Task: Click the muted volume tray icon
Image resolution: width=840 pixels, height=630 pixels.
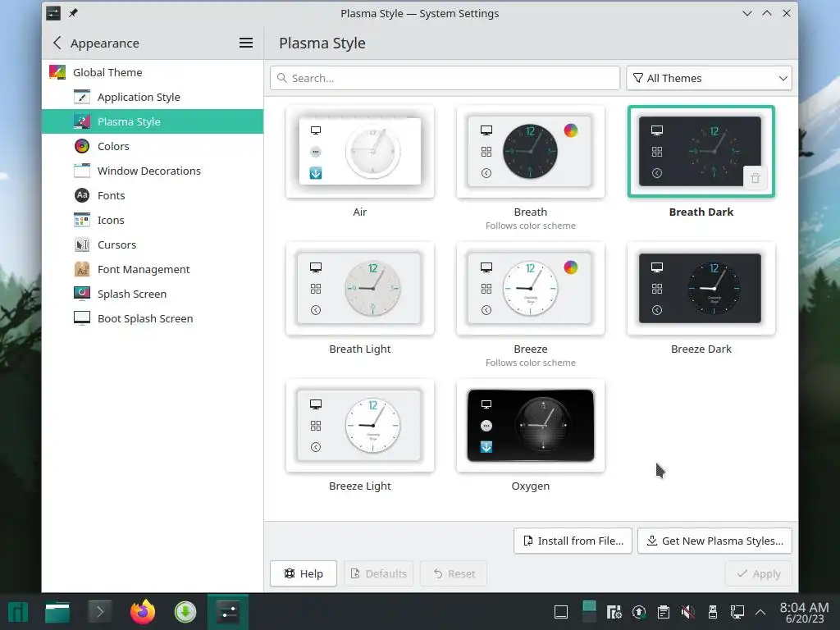Action: coord(688,612)
